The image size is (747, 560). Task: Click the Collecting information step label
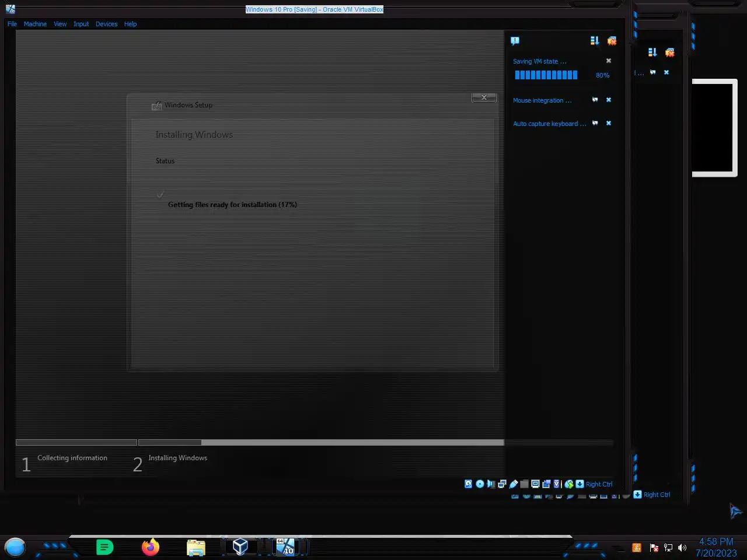(72, 458)
